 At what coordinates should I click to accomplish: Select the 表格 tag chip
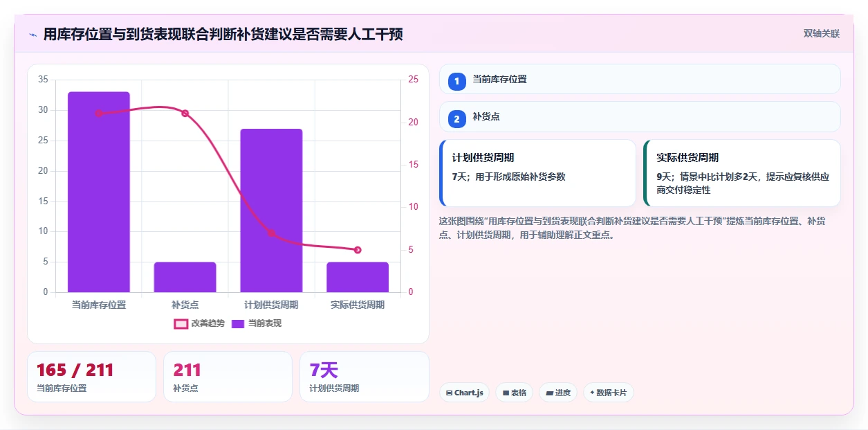coord(514,393)
